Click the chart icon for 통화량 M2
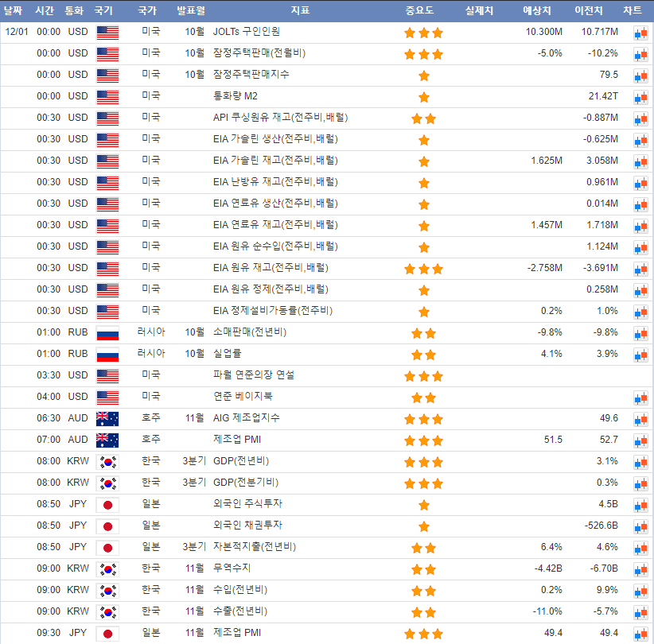Screen dimensions: 654x644 (640, 97)
